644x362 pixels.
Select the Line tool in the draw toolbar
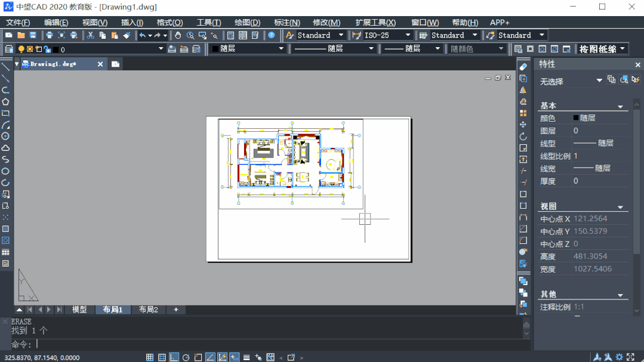(5, 67)
